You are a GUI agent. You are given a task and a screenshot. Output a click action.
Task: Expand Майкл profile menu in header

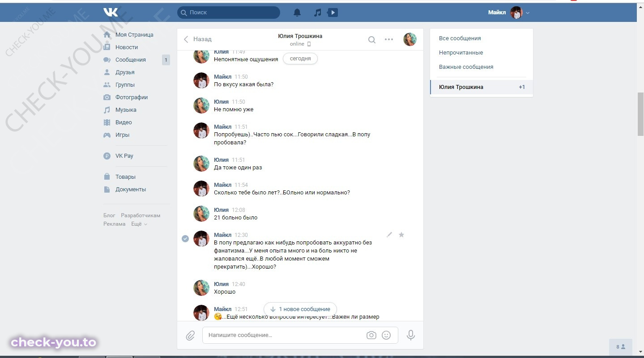509,13
